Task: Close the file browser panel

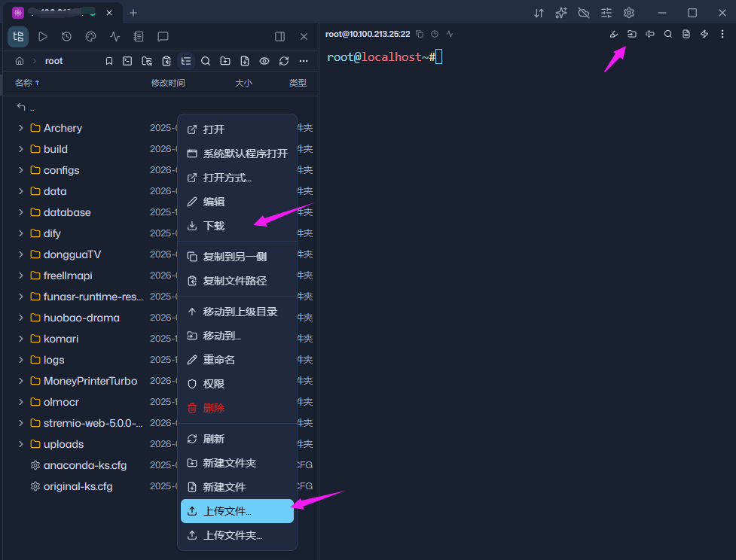Action: coord(304,37)
